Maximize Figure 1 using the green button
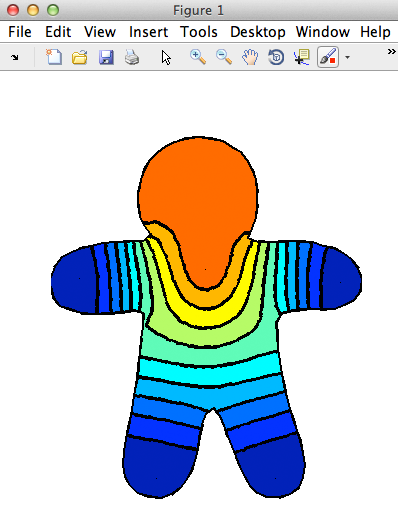 click(x=53, y=10)
